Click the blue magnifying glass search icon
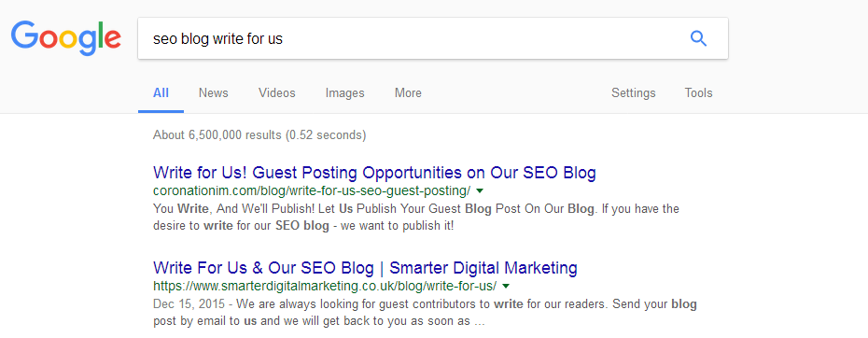This screenshot has height=338, width=868. pyautogui.click(x=699, y=38)
